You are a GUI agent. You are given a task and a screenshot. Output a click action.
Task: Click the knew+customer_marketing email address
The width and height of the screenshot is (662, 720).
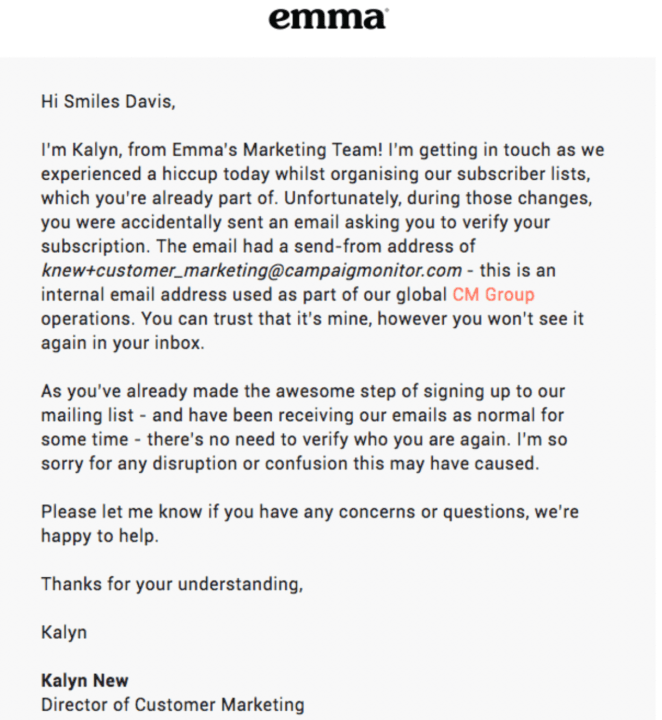click(252, 270)
